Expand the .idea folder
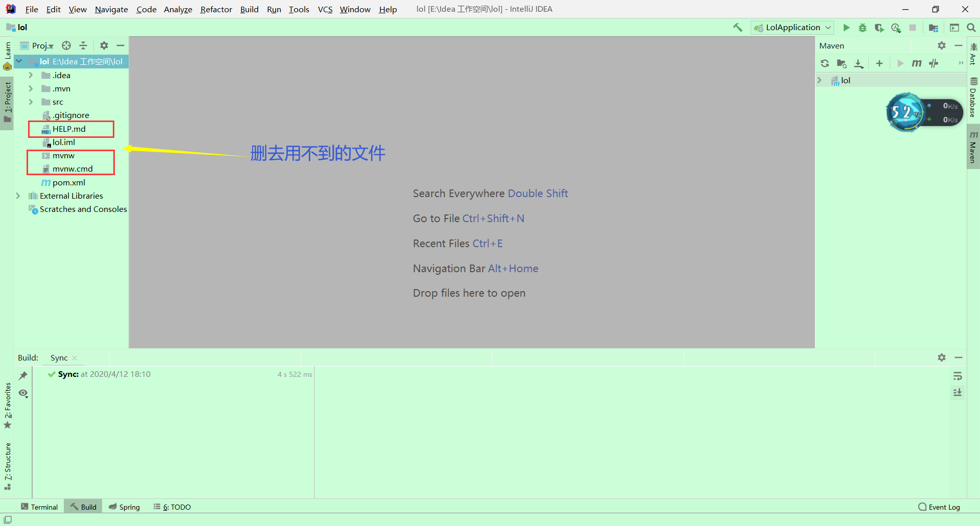The image size is (980, 526). [31, 75]
